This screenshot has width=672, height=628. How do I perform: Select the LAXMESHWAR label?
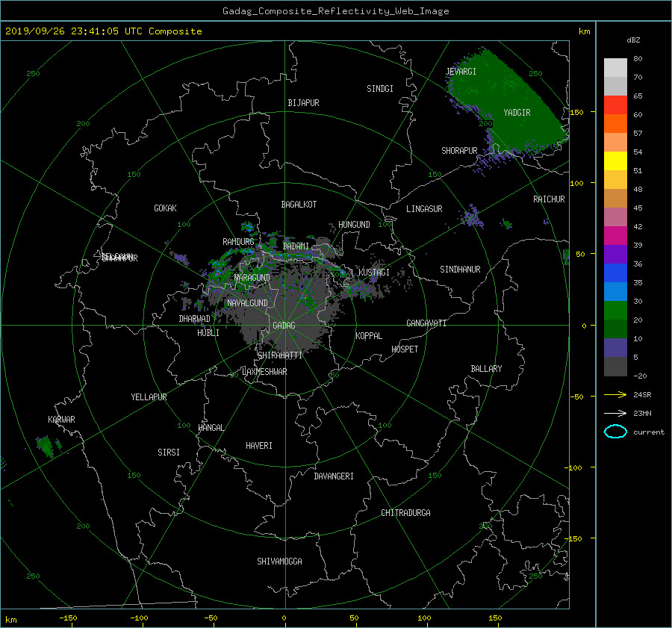point(264,372)
